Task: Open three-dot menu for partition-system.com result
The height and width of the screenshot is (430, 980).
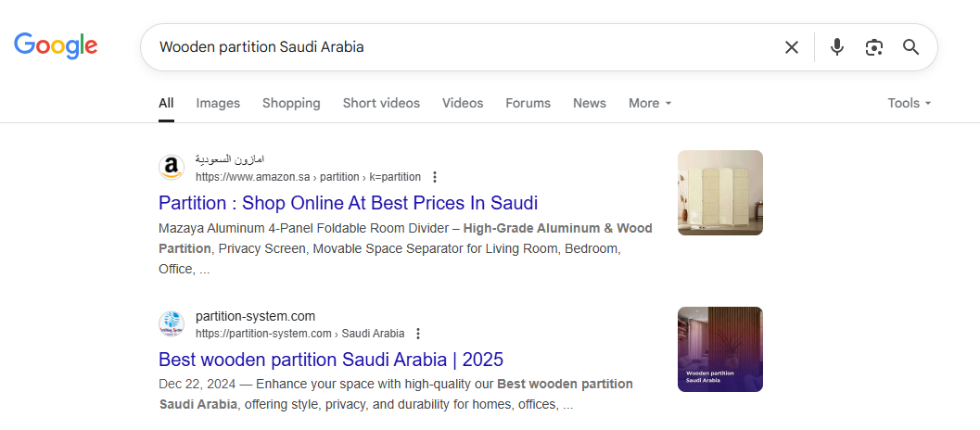Action: tap(419, 334)
